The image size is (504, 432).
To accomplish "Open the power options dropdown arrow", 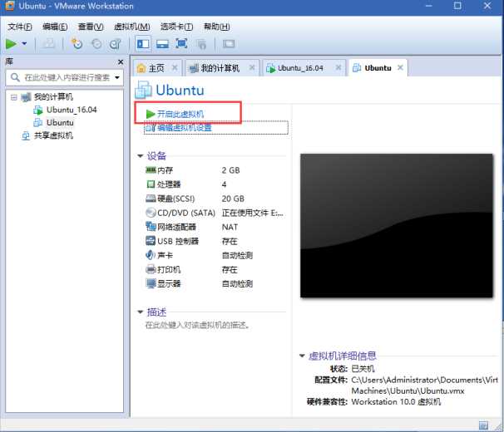I will tap(24, 44).
